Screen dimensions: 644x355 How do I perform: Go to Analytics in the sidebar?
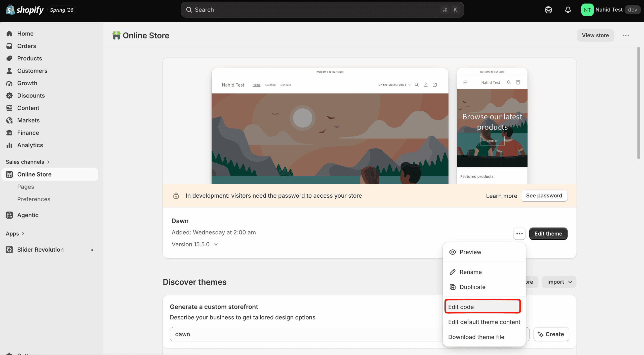pos(30,145)
